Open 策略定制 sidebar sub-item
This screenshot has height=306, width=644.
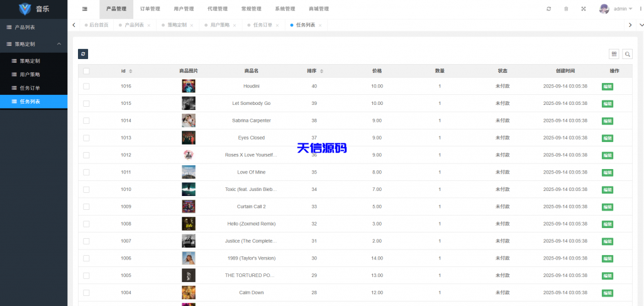[x=34, y=61]
